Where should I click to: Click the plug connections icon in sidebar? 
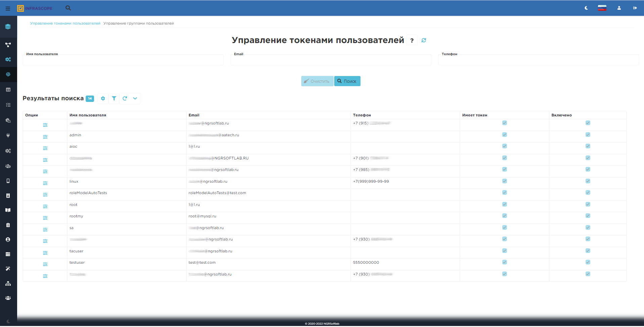(8, 136)
